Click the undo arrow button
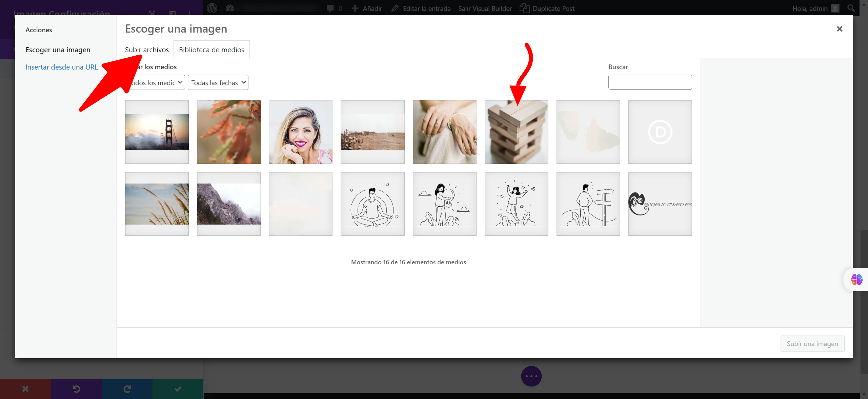 point(76,389)
